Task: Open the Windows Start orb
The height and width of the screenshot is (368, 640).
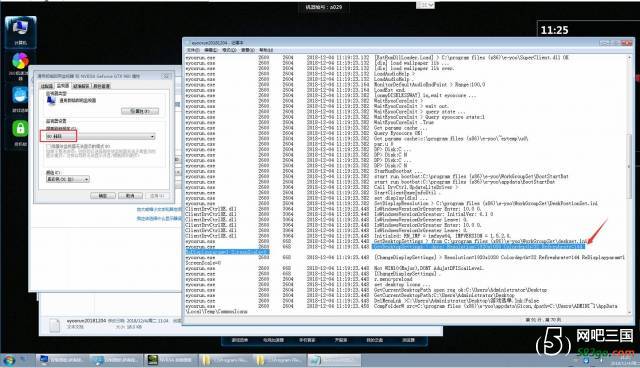Action: click(x=9, y=360)
